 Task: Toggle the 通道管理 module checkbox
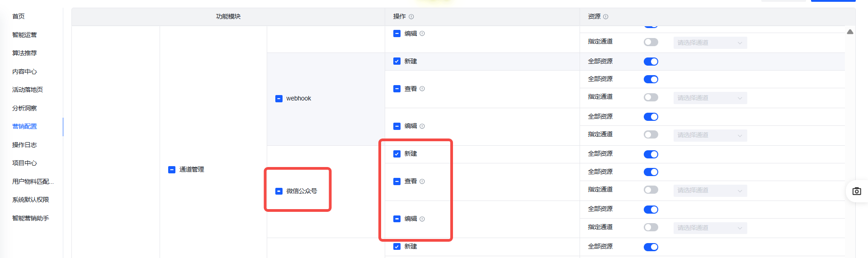coord(172,170)
